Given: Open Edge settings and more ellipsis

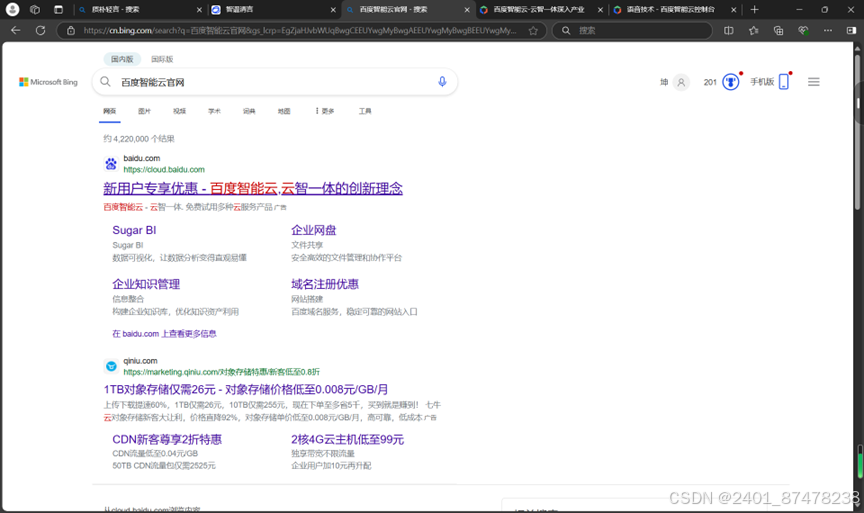Looking at the screenshot, I should (828, 31).
